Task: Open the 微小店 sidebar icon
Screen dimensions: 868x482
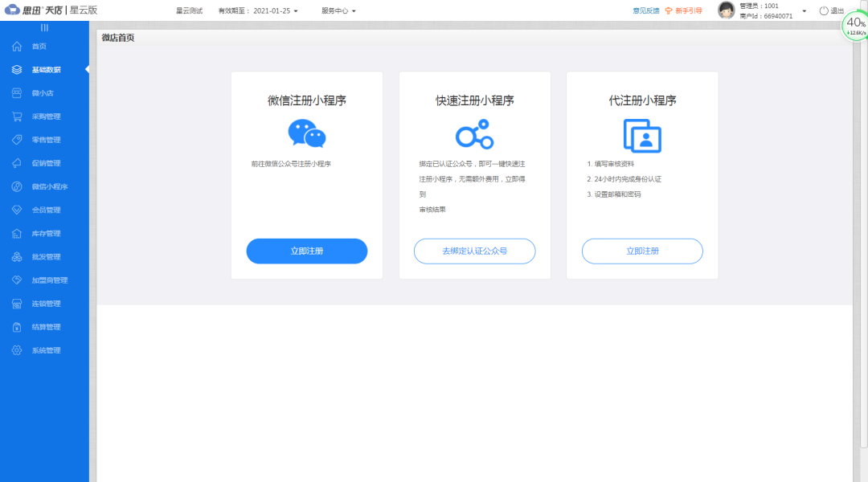Action: tap(44, 92)
